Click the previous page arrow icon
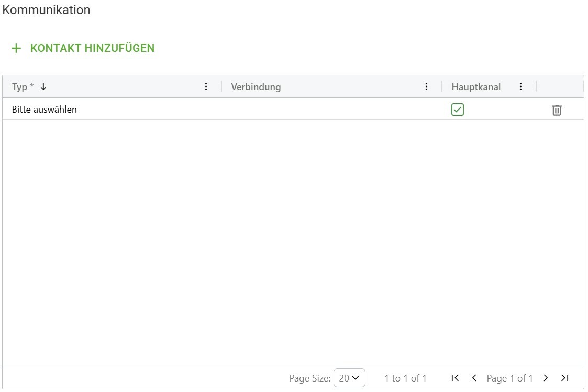Viewport: 588px width, 392px height. [x=474, y=378]
